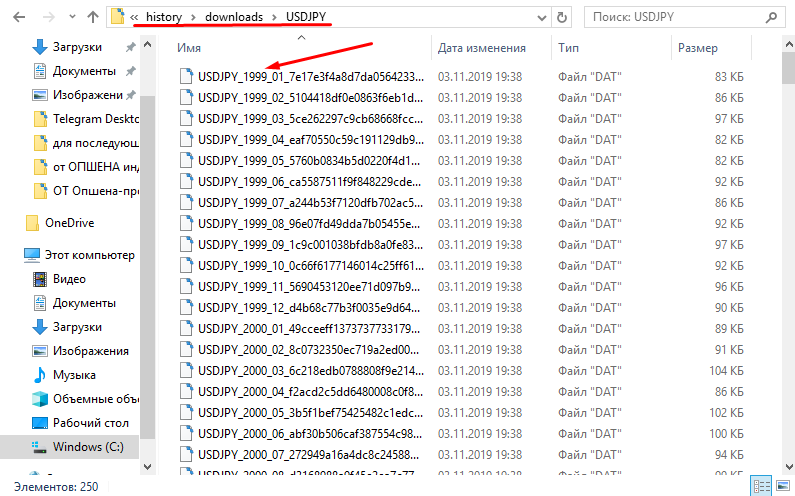Open Загрузки under Этот компьютер
The image size is (795, 496).
pyautogui.click(x=77, y=327)
